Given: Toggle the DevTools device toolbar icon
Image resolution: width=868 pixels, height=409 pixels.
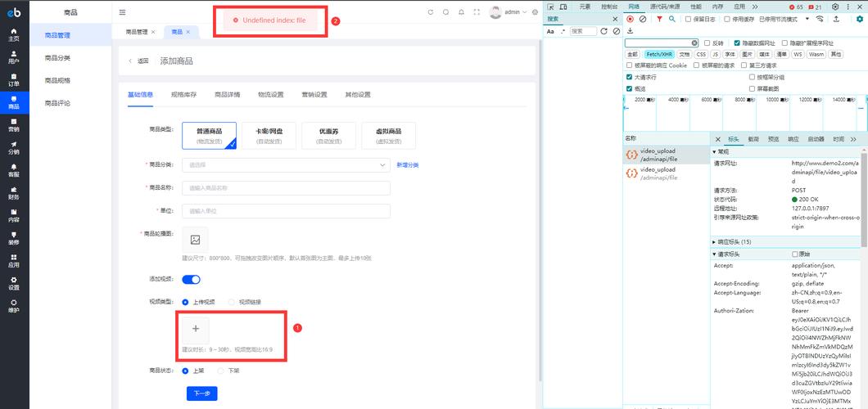Looking at the screenshot, I should click(563, 7).
